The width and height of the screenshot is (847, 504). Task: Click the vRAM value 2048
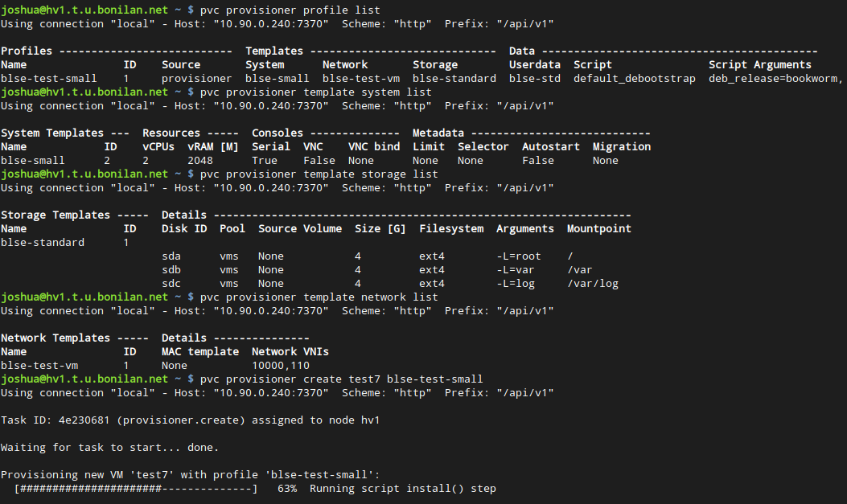pyautogui.click(x=200, y=161)
